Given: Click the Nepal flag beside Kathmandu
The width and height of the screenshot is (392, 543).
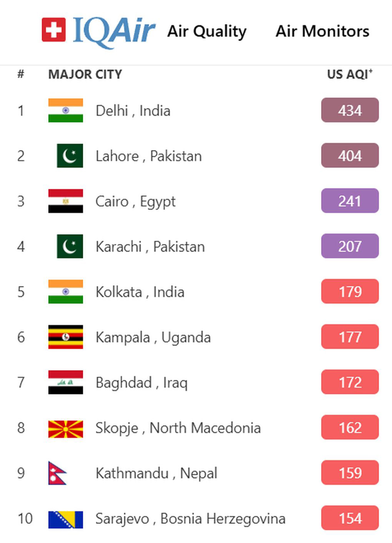Looking at the screenshot, I should click(57, 473).
